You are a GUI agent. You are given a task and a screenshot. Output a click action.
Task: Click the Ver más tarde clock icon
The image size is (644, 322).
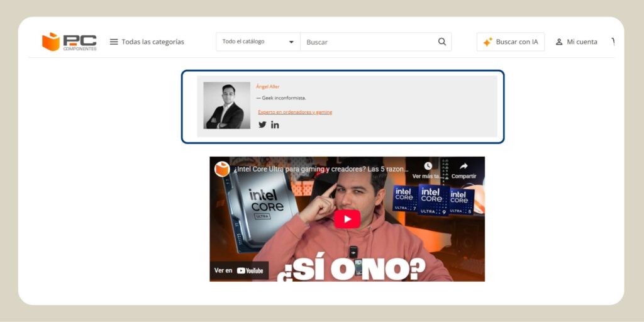pos(428,166)
